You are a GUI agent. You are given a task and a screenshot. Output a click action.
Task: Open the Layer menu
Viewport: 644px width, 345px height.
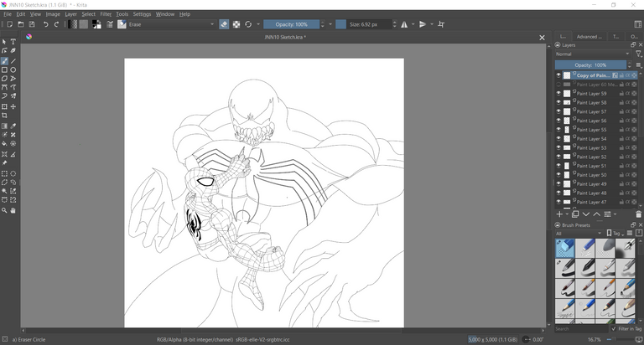tap(70, 14)
